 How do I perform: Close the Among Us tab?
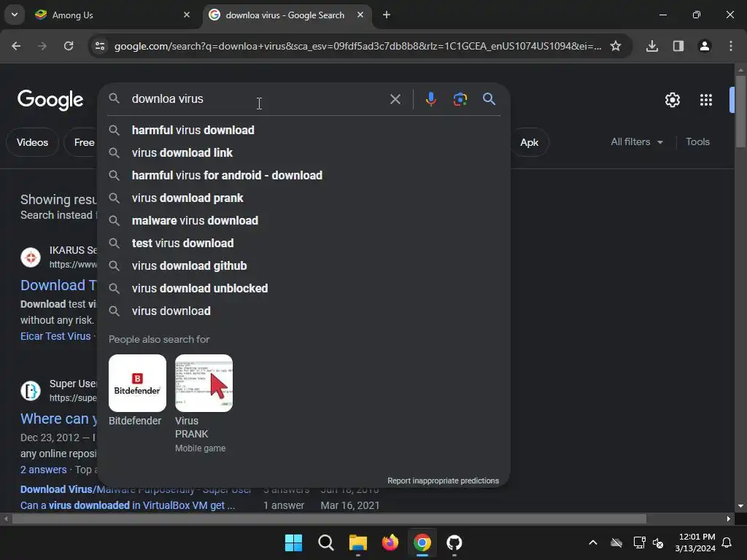(x=187, y=15)
